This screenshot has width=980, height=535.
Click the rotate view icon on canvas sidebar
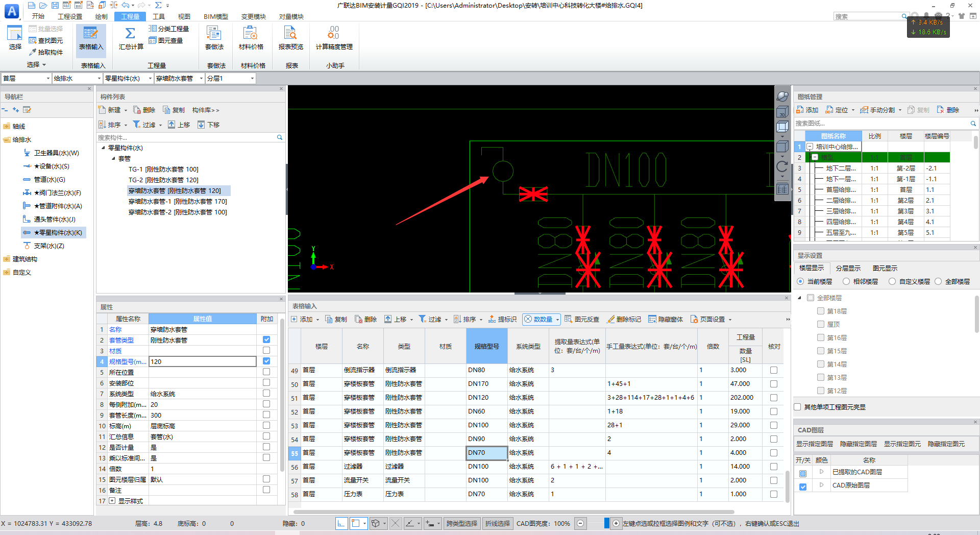click(x=782, y=166)
